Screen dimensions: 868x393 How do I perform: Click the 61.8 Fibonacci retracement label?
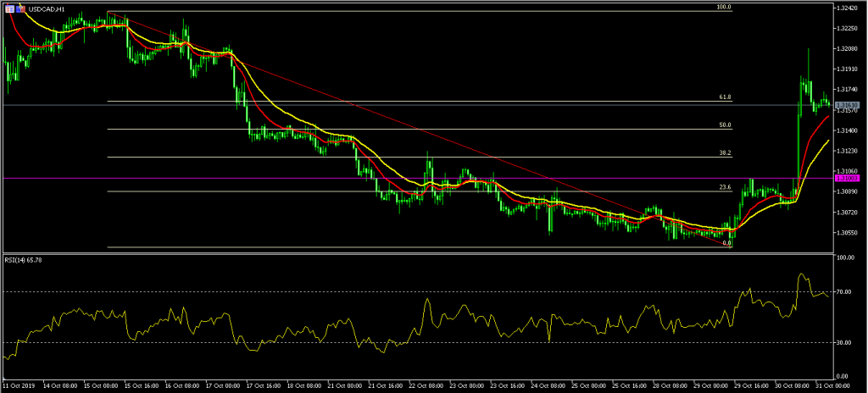tap(725, 97)
